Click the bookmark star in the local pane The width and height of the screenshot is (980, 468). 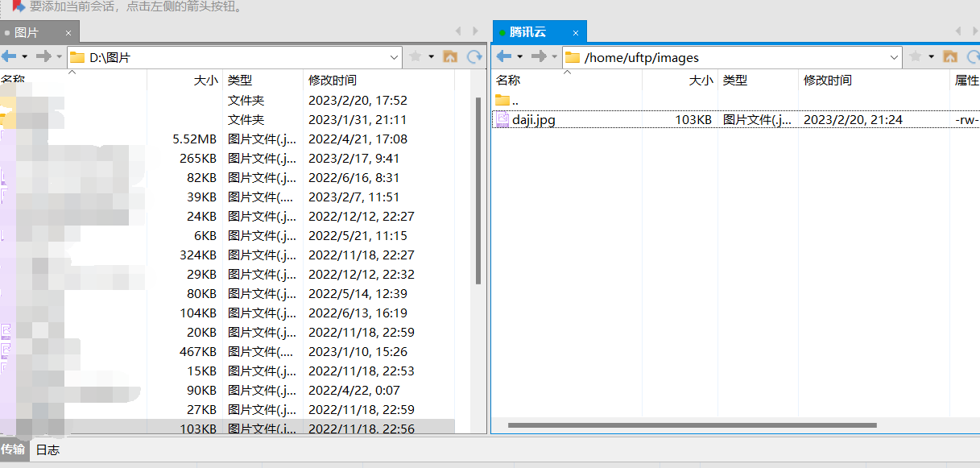click(x=416, y=56)
